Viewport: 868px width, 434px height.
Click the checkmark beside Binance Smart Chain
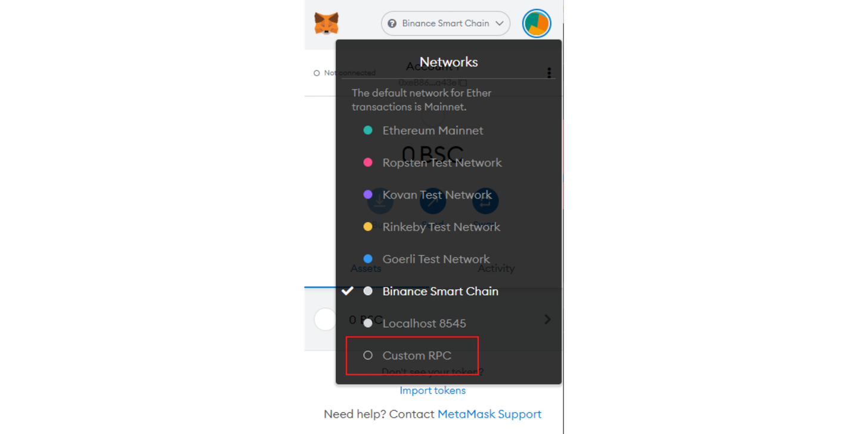coord(347,291)
